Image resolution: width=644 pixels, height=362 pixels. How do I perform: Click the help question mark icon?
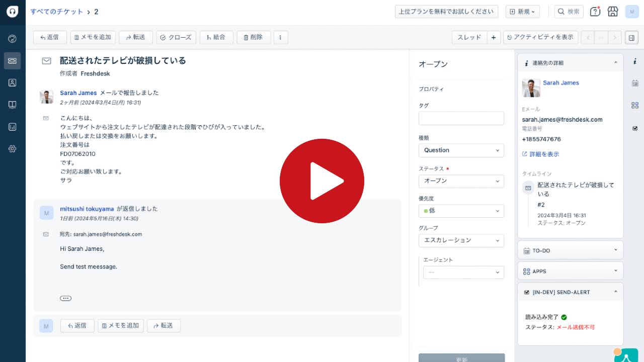pos(595,12)
